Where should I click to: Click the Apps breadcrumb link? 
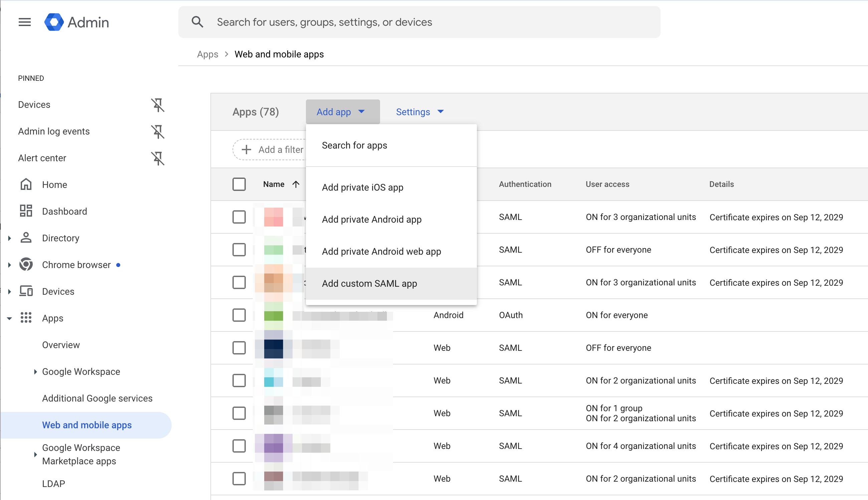tap(207, 54)
